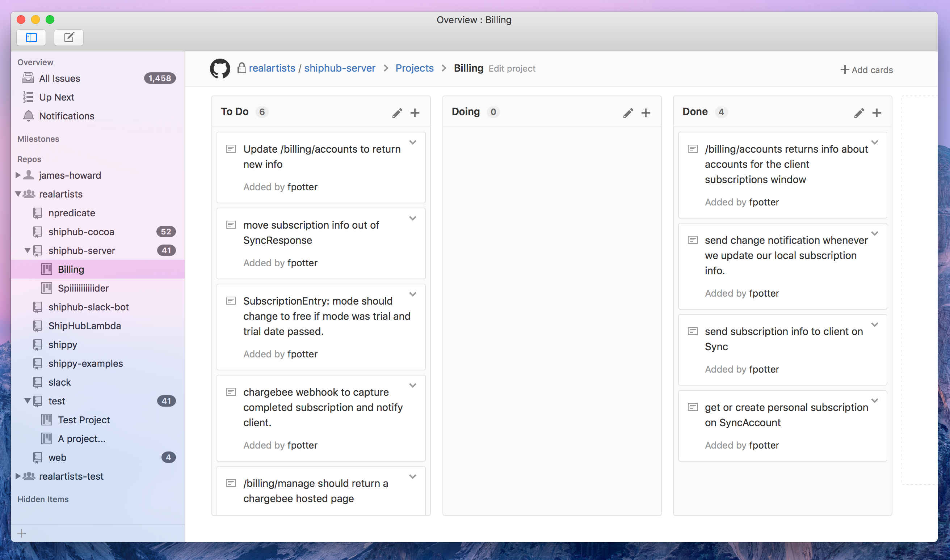Collapse the shiphub-server repo node
The width and height of the screenshot is (950, 560).
coord(27,250)
